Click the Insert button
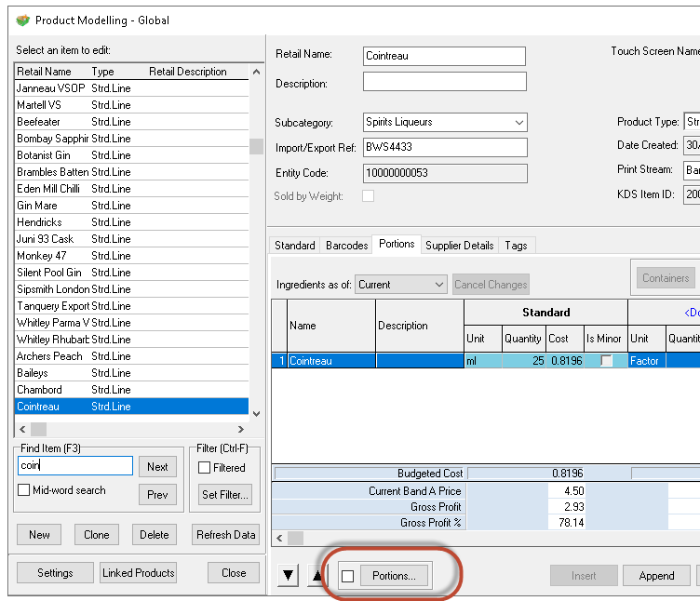The image size is (700, 601). pyautogui.click(x=584, y=576)
